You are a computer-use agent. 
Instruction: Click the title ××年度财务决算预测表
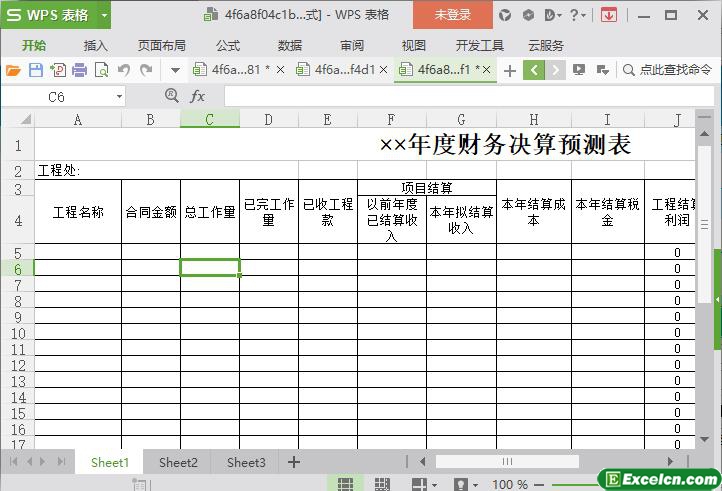505,145
